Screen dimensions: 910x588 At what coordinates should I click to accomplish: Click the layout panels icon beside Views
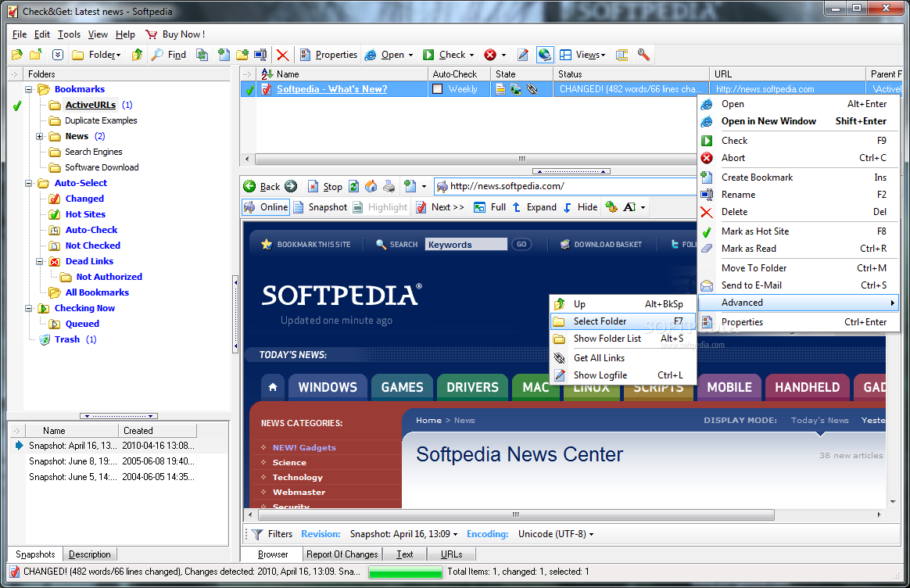tap(622, 55)
